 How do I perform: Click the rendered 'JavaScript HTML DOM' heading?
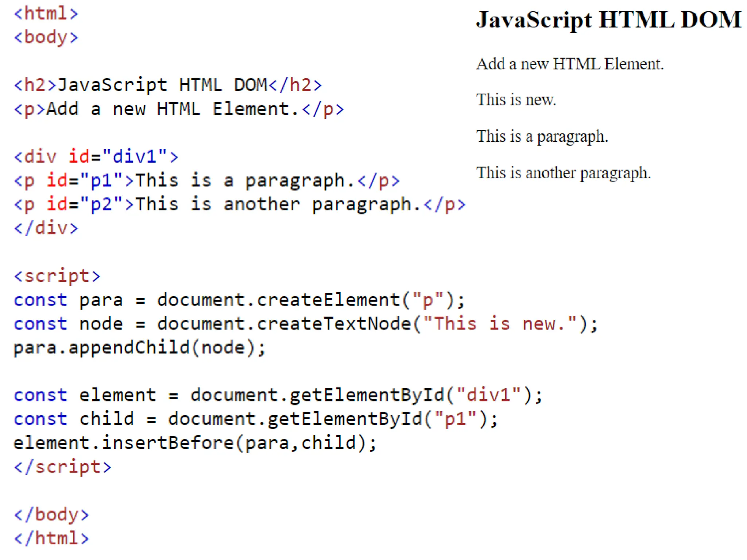[608, 20]
